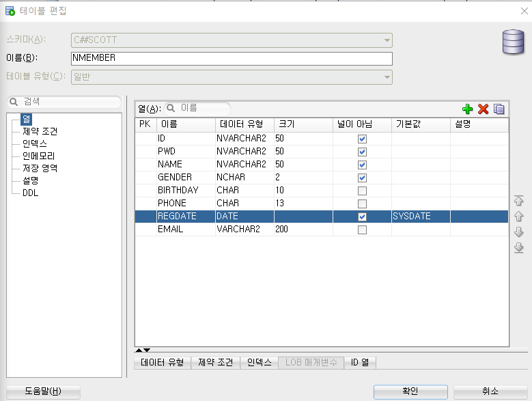532x401 pixels.
Task: Select the EMAIL name cell
Action: tap(186, 230)
